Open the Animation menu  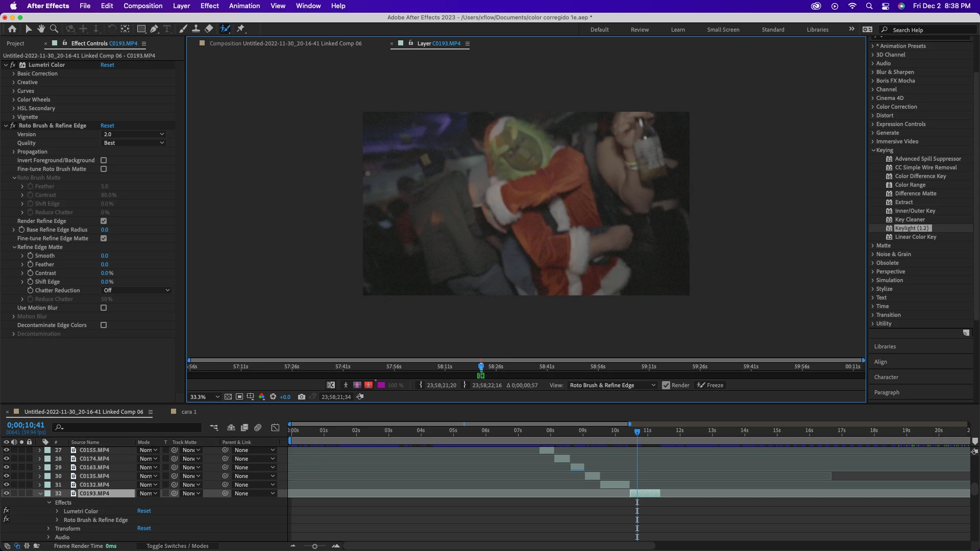[x=244, y=6]
